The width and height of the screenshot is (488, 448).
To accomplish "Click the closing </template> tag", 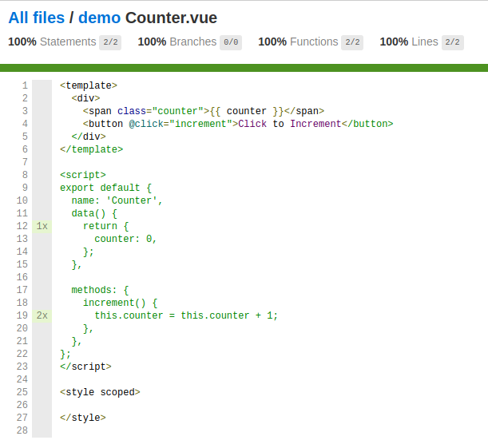I will click(92, 149).
